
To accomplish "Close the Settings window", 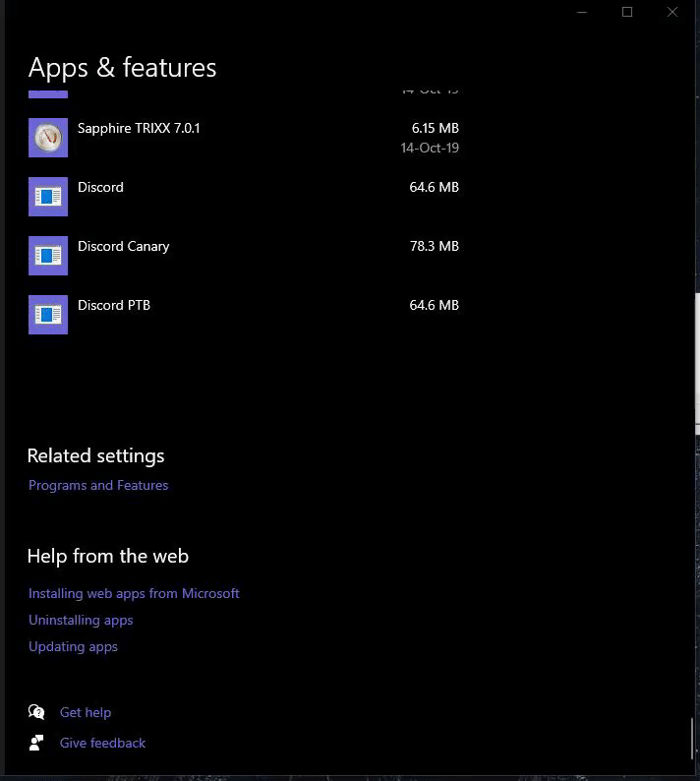I will tap(672, 12).
